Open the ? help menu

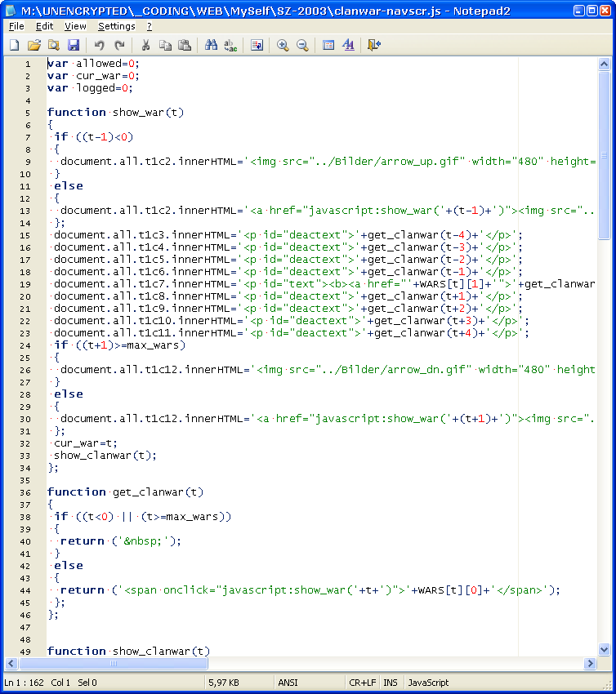pyautogui.click(x=150, y=27)
